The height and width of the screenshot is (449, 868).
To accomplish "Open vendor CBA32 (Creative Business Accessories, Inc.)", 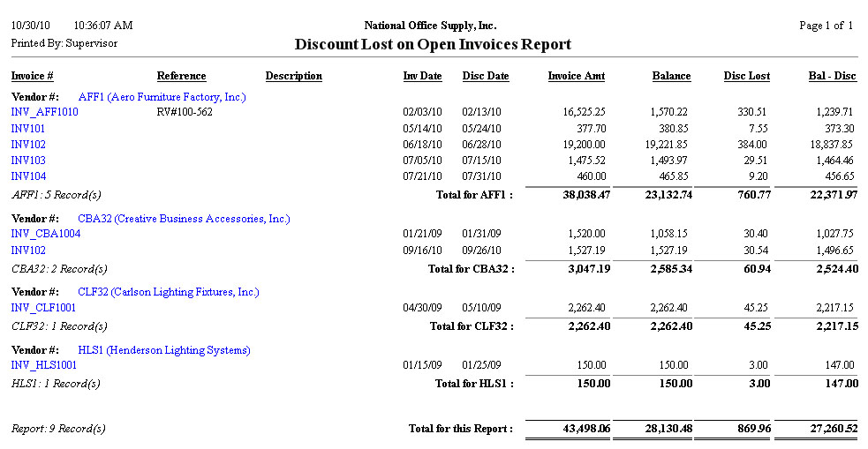I will click(x=184, y=218).
